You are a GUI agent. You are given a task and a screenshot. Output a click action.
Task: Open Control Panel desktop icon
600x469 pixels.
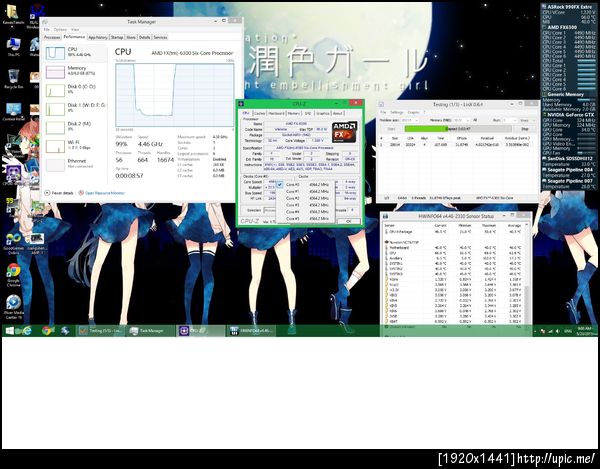point(13,111)
